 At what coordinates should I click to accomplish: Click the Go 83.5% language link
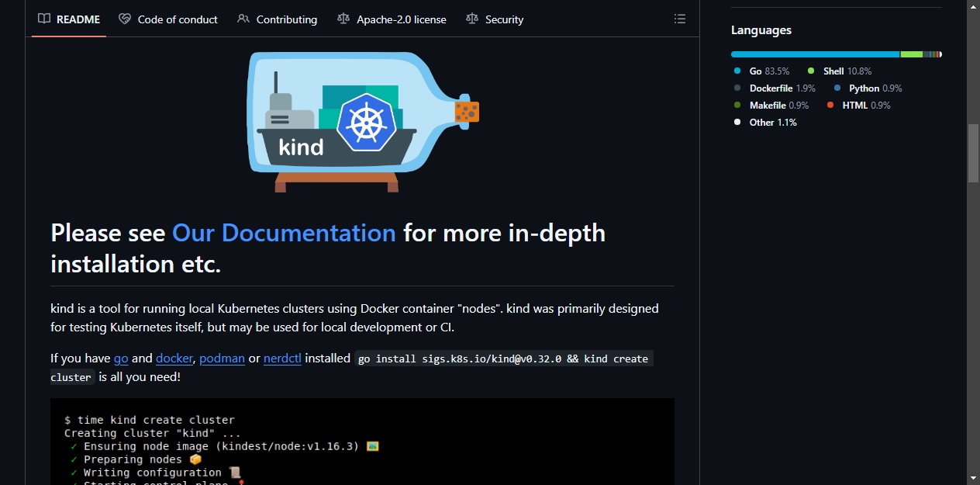click(762, 71)
